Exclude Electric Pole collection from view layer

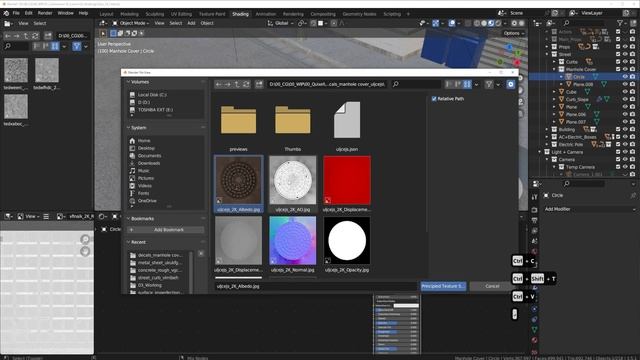coord(618,144)
